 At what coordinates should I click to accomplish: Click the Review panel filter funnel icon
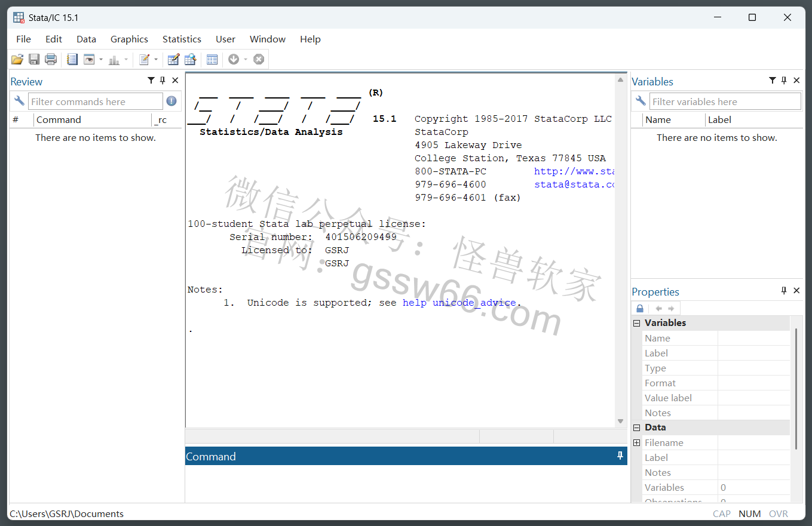point(151,81)
